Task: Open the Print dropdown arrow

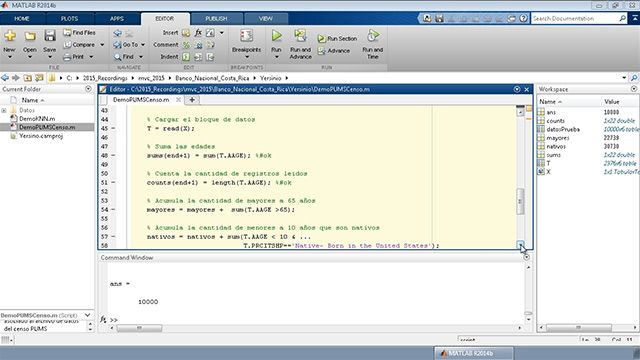Action: tap(91, 57)
